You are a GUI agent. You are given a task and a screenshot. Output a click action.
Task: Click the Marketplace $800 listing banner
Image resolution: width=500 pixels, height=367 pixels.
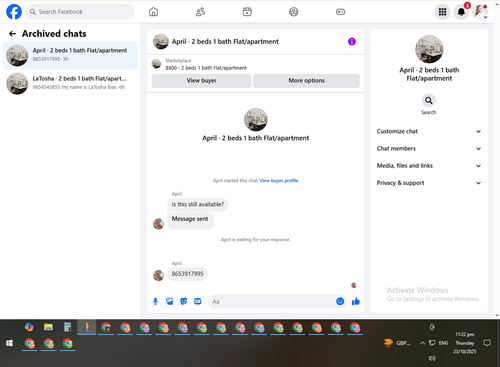tap(255, 64)
